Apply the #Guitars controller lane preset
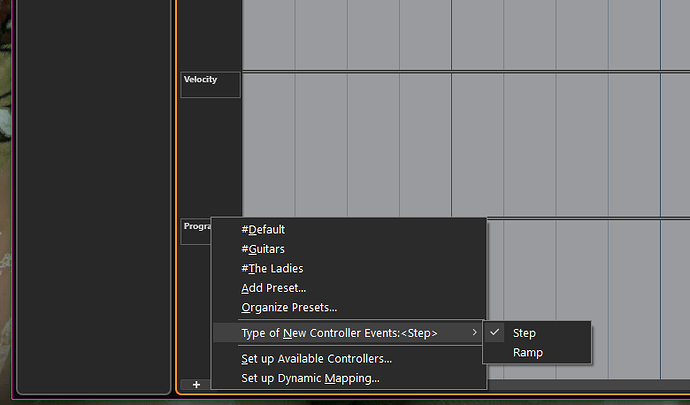The height and width of the screenshot is (405, 690). coord(263,249)
